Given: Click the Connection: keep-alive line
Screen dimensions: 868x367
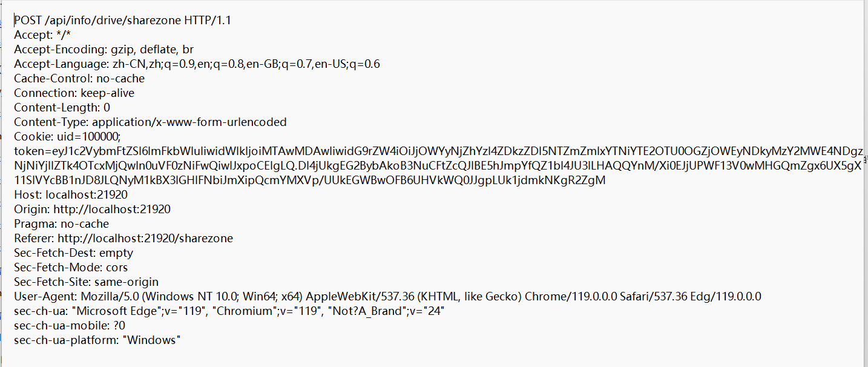Looking at the screenshot, I should click(x=74, y=93).
